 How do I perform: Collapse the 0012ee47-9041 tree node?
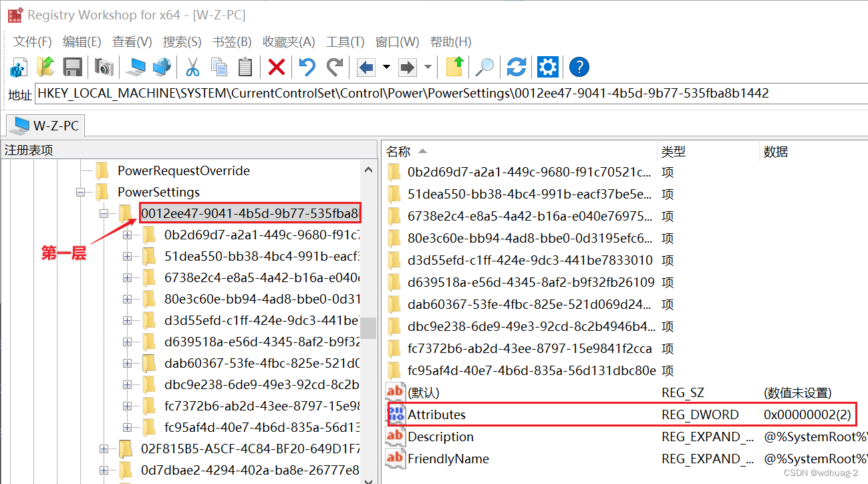pyautogui.click(x=104, y=214)
